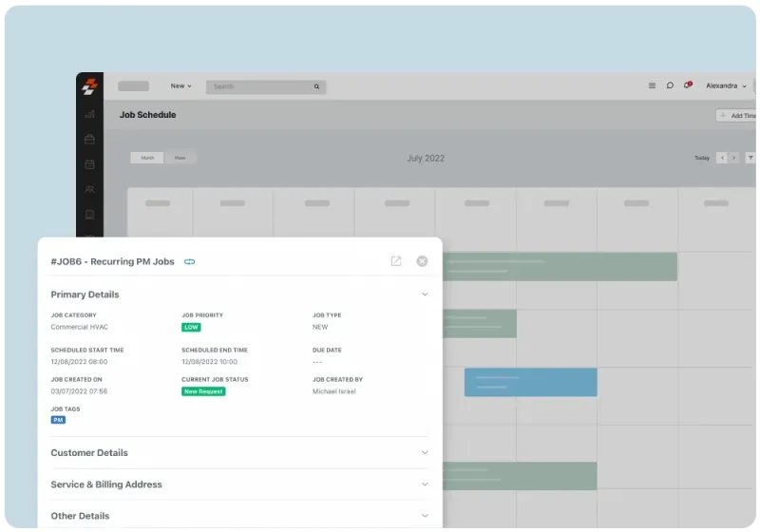This screenshot has height=532, width=760.
Task: Open the Alexandra user menu
Action: pyautogui.click(x=726, y=85)
